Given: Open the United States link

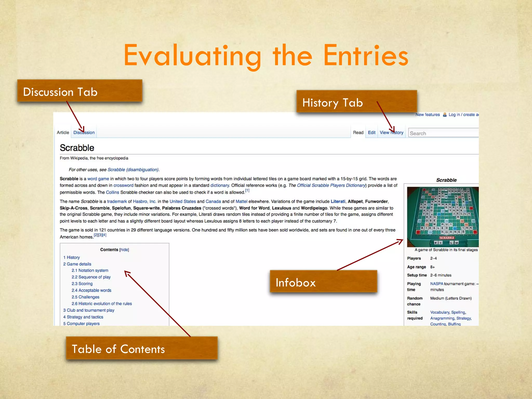Looking at the screenshot, I should (x=183, y=201).
